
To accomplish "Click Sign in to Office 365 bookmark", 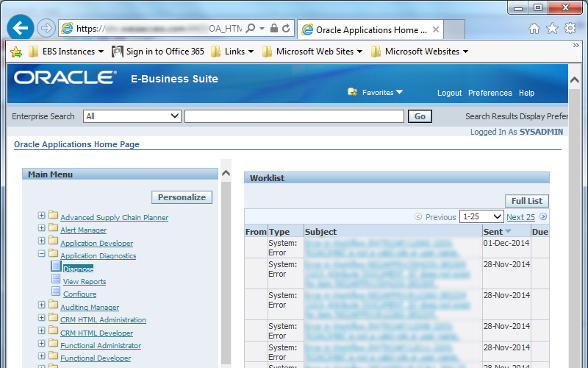I will click(158, 52).
